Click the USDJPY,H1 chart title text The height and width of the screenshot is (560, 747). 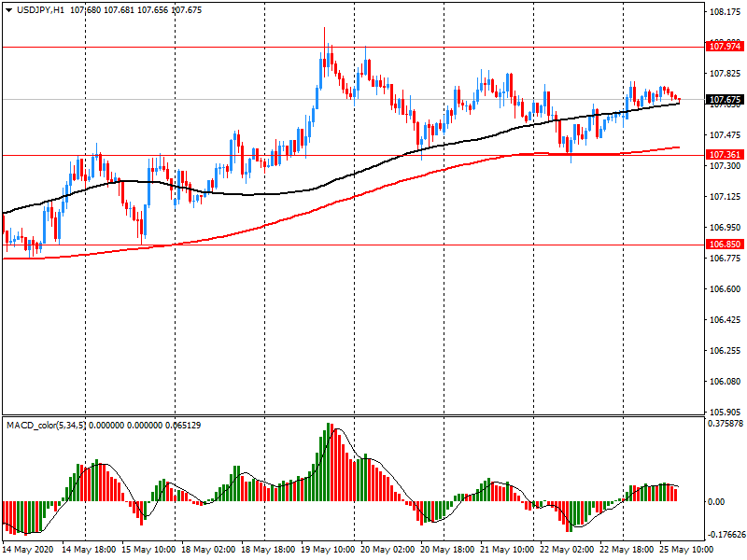41,9
